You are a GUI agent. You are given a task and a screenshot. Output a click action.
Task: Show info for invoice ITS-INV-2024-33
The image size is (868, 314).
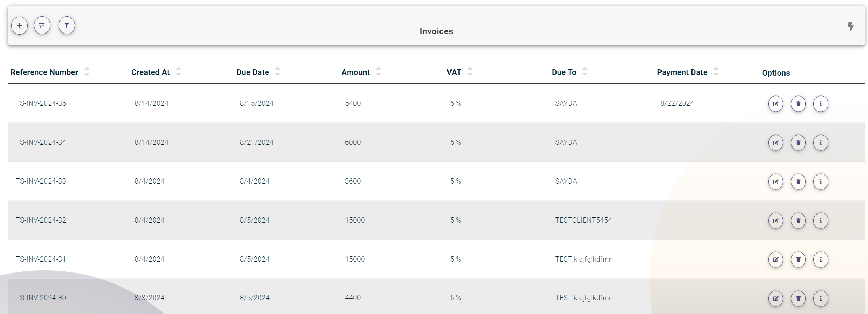[x=821, y=182]
